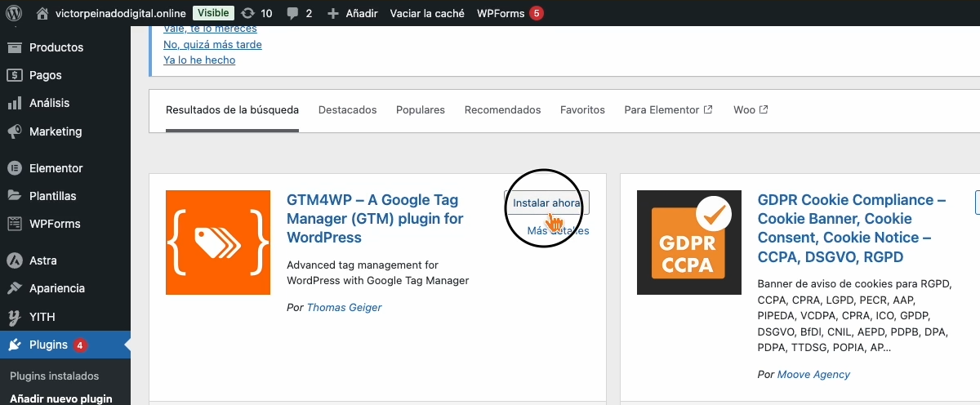
Task: Open author Moove Agency link
Action: coord(813,375)
